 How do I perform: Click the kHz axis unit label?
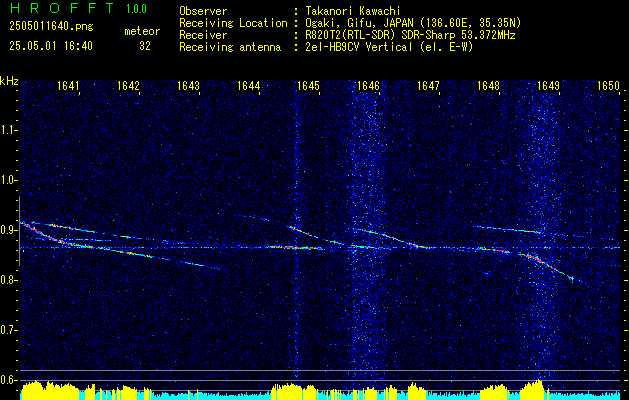point(9,81)
